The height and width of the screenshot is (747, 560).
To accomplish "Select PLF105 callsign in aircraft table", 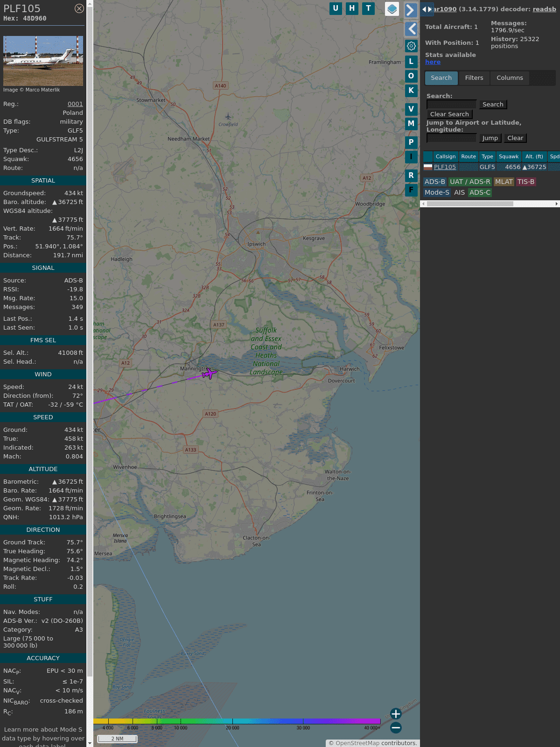I will click(x=445, y=167).
